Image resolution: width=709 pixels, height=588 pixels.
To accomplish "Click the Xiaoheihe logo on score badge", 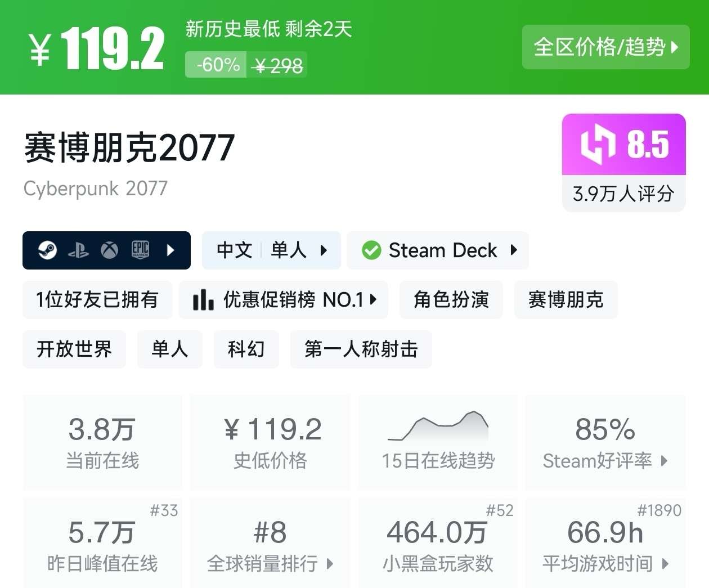I will click(598, 144).
